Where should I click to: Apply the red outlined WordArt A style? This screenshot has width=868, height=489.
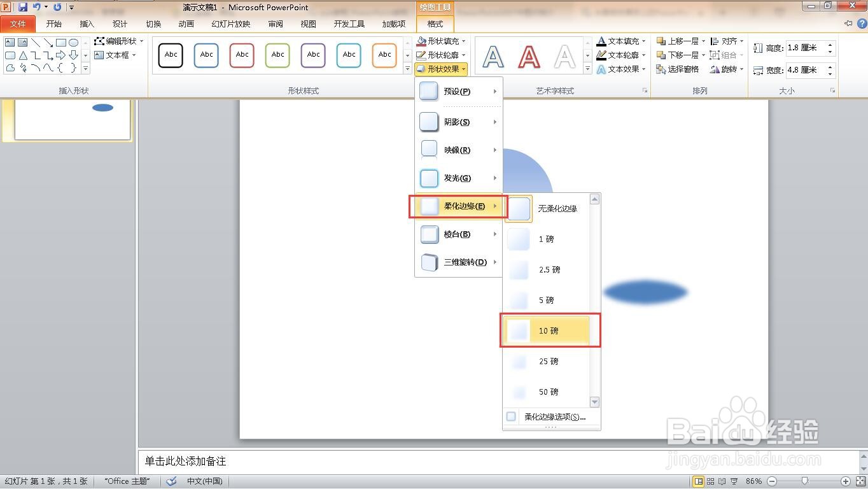tap(529, 57)
